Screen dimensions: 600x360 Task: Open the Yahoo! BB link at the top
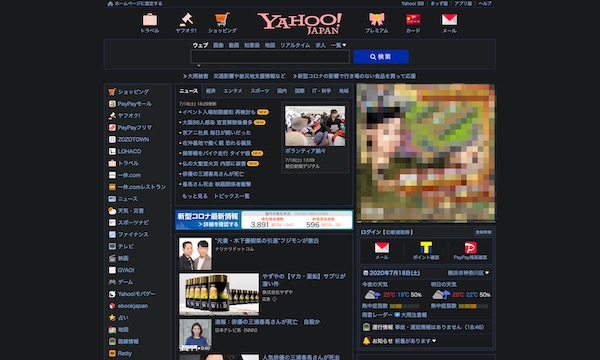click(x=412, y=3)
